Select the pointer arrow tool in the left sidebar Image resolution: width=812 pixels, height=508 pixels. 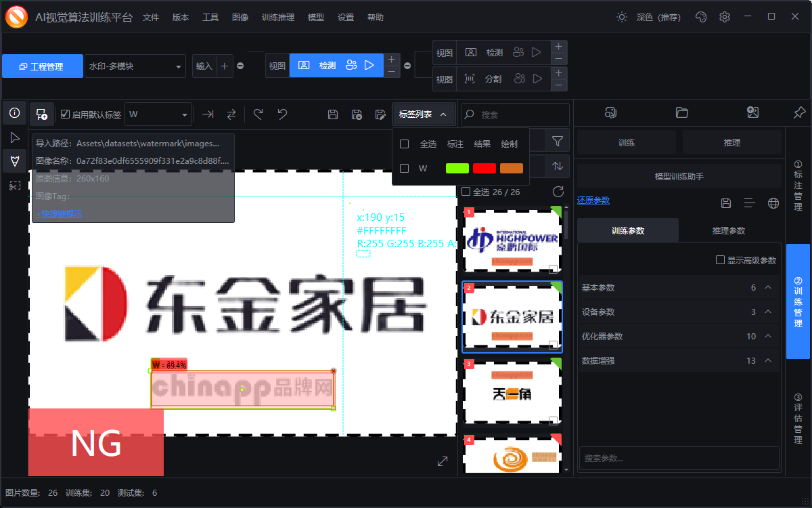click(14, 137)
